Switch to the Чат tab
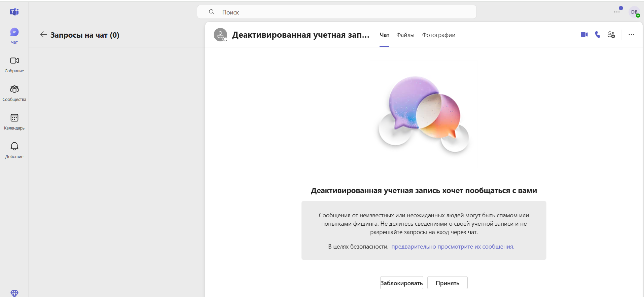 [x=384, y=35]
